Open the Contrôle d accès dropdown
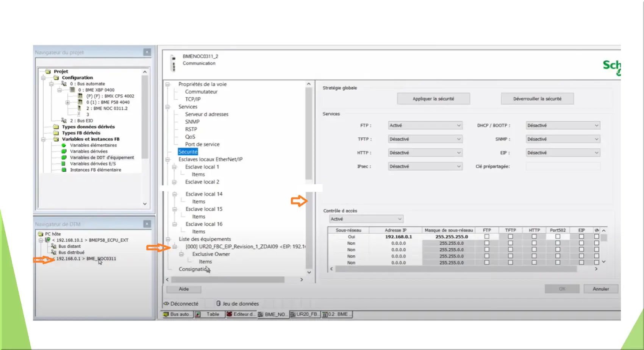The width and height of the screenshot is (644, 350). pos(366,219)
